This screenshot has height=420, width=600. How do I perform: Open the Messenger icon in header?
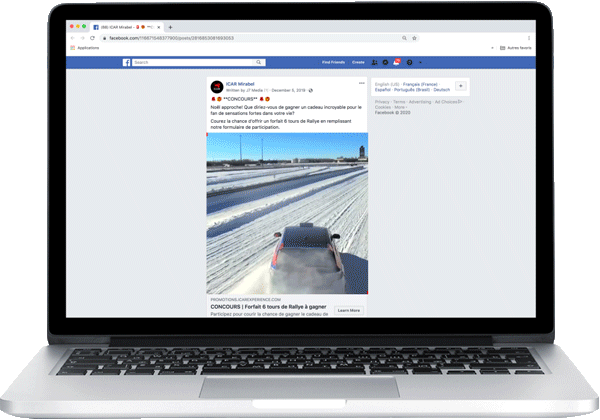[385, 62]
